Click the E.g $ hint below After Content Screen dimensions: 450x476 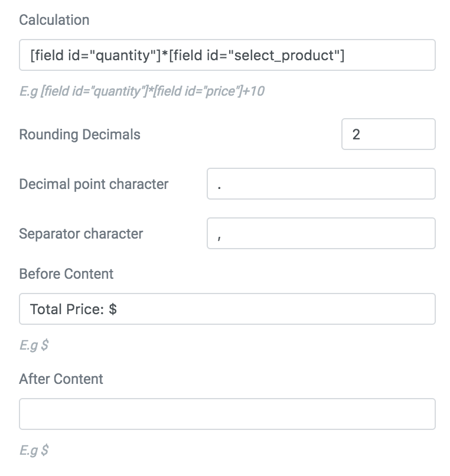(34, 450)
